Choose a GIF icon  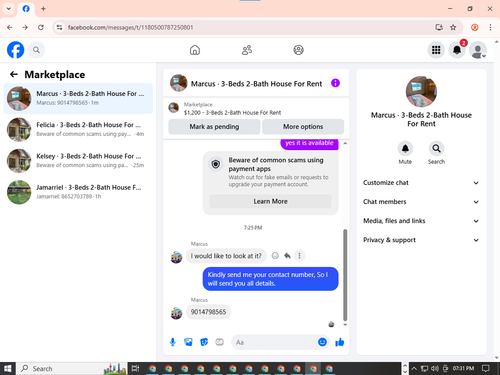(219, 342)
